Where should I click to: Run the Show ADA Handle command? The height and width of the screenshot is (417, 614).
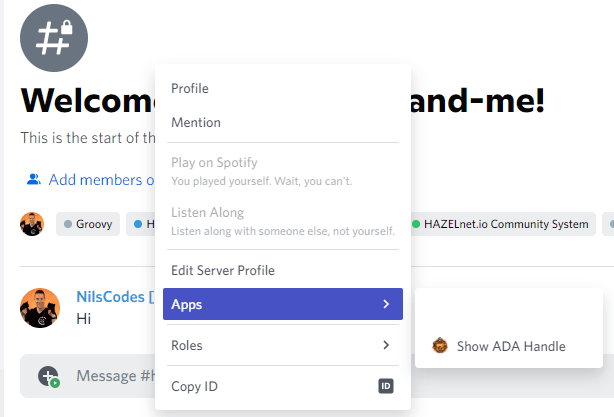(509, 346)
